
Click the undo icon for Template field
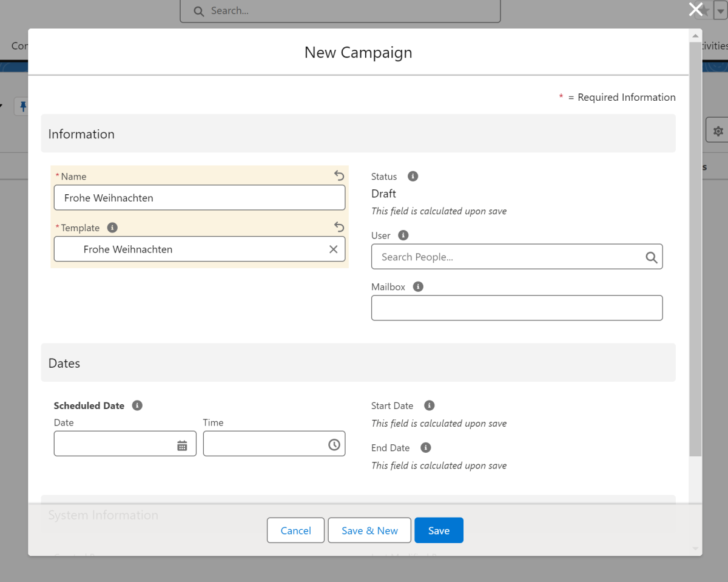pos(339,227)
